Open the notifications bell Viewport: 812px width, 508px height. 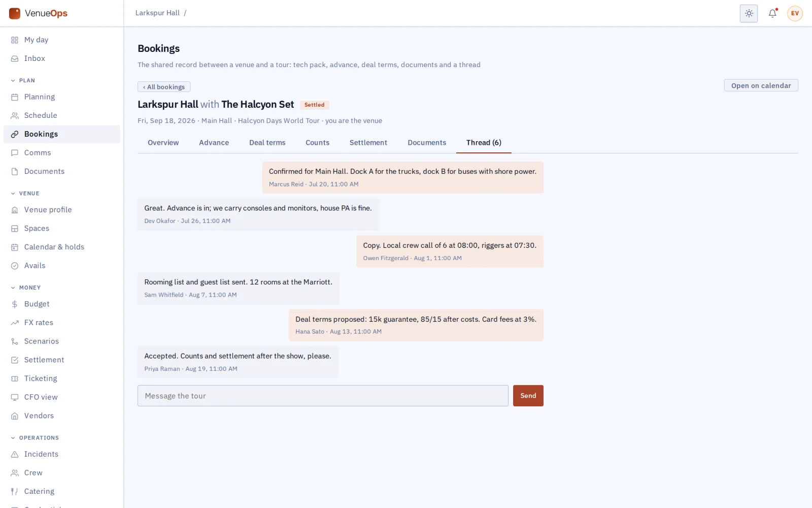pyautogui.click(x=772, y=13)
